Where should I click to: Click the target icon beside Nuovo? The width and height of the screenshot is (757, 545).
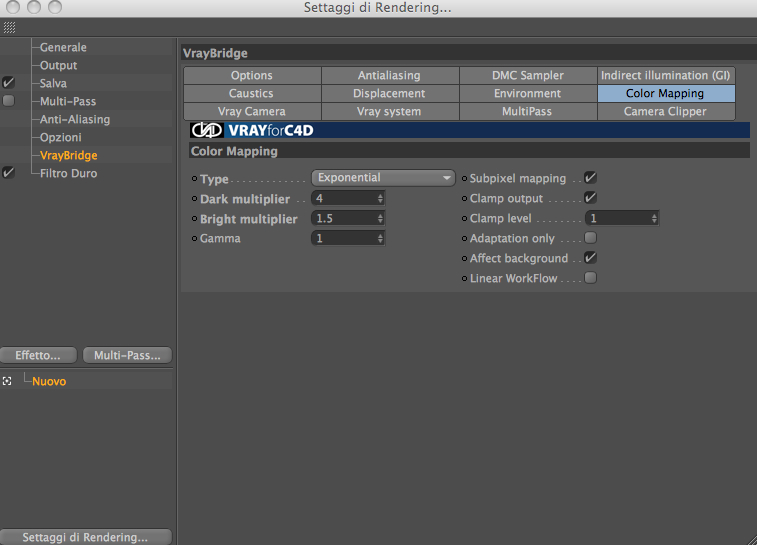(x=7, y=381)
